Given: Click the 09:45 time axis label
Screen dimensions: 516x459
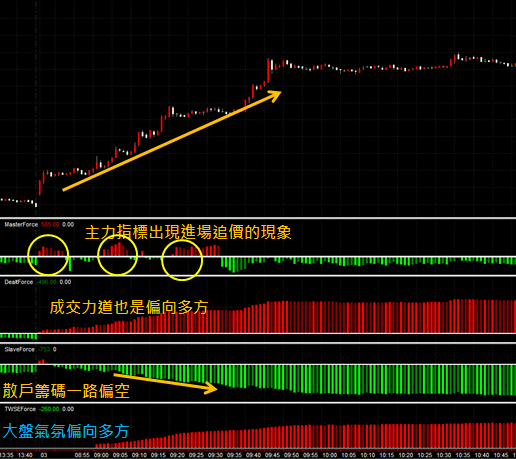Looking at the screenshot, I should (272, 455).
